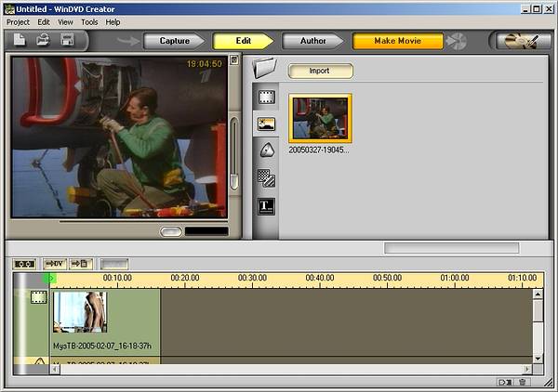Select the 20050327-19045 thumbnail in library
The width and height of the screenshot is (558, 392).
coord(320,118)
